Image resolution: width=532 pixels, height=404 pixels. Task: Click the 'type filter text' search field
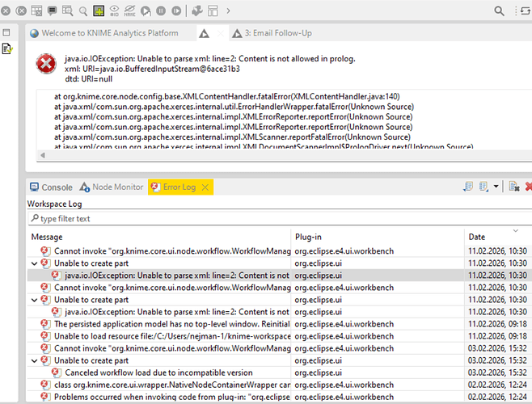click(162, 218)
